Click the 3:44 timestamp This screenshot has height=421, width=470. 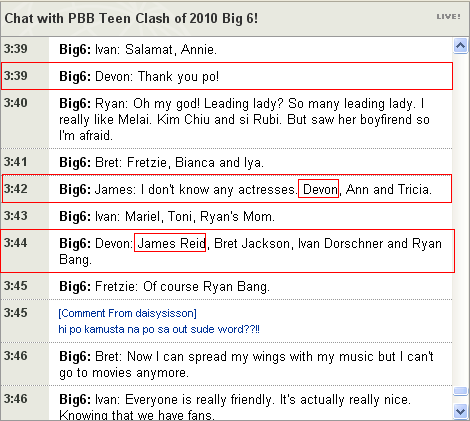(16, 243)
